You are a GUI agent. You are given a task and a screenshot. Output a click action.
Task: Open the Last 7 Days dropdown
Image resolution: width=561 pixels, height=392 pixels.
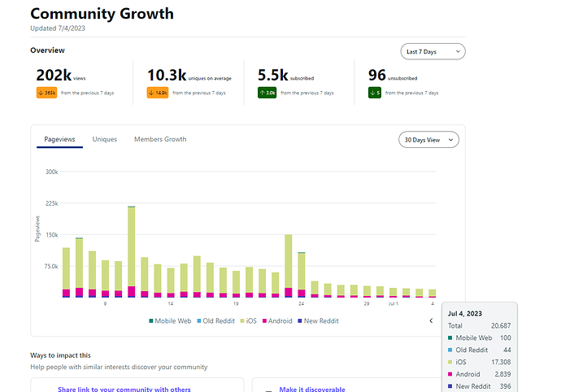(433, 51)
